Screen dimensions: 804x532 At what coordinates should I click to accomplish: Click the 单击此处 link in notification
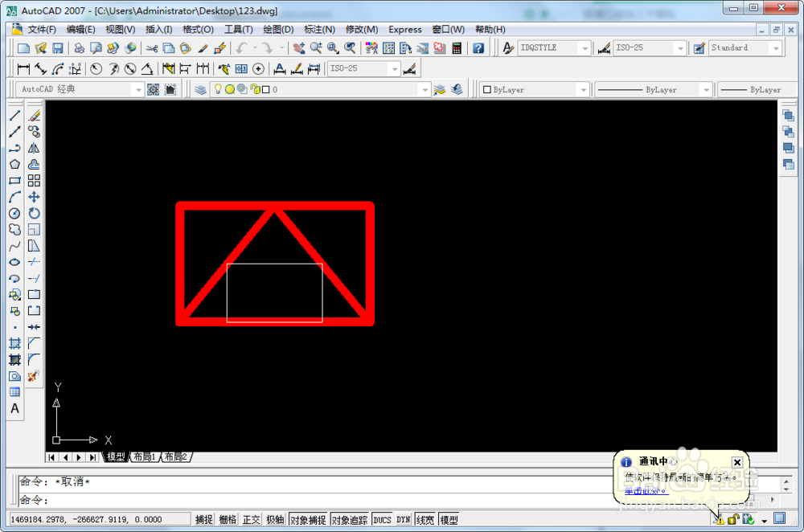(645, 491)
